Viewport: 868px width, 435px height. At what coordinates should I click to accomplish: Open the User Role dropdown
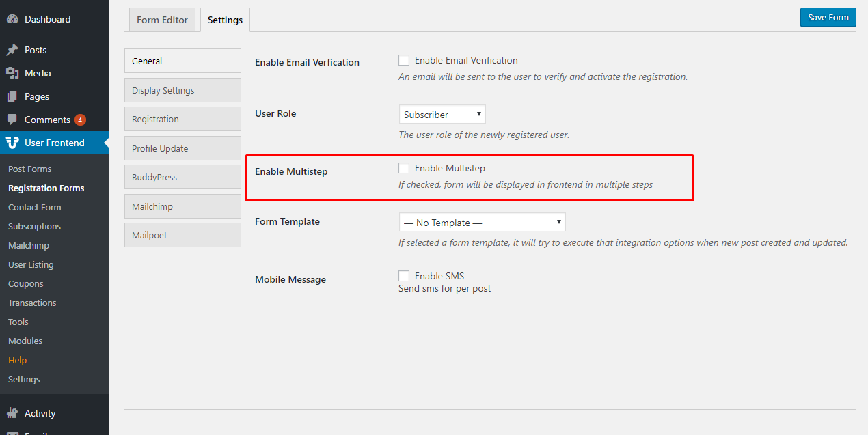tap(442, 115)
